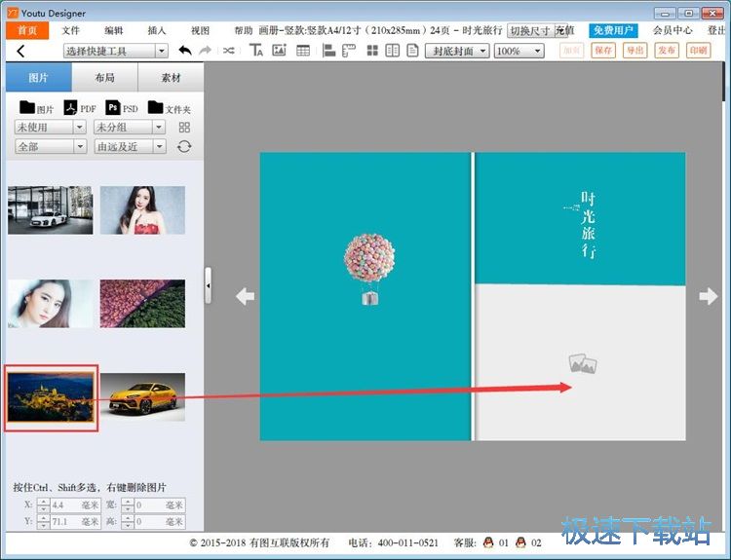The image size is (731, 560).
Task: Select the orange sports car thumbnail
Action: [x=142, y=396]
